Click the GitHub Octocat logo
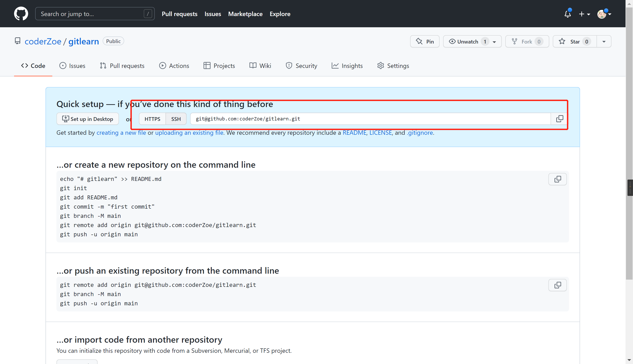Image resolution: width=633 pixels, height=364 pixels. click(x=21, y=13)
